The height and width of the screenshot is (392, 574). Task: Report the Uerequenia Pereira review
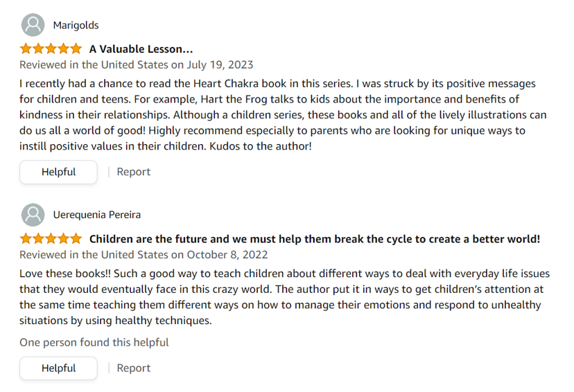[x=134, y=368]
